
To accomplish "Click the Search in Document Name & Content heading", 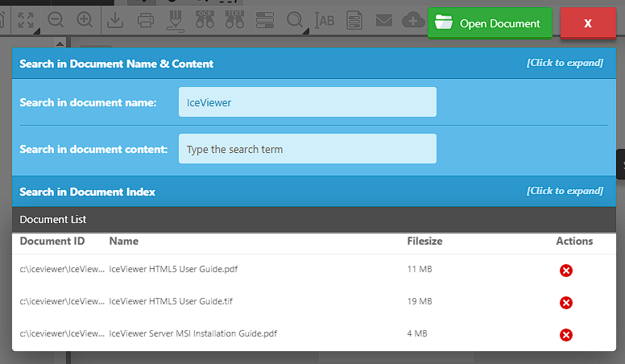I will click(x=117, y=64).
